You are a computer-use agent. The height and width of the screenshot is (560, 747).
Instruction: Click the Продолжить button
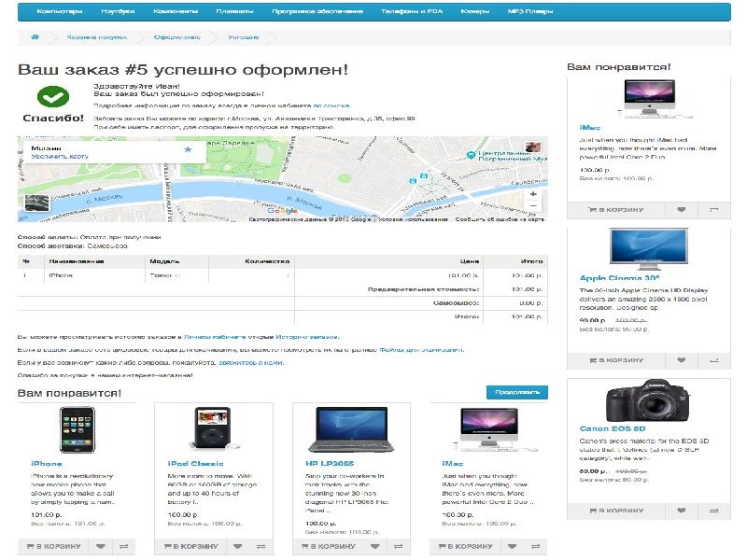point(517,392)
